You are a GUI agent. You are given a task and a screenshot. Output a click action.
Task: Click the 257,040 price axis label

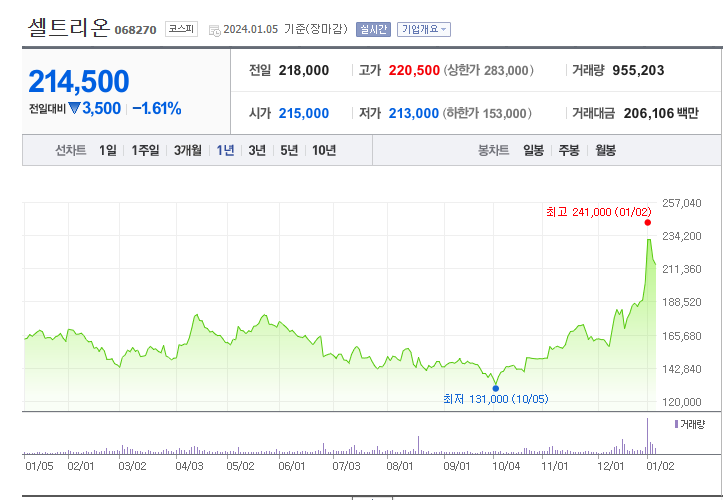click(682, 203)
